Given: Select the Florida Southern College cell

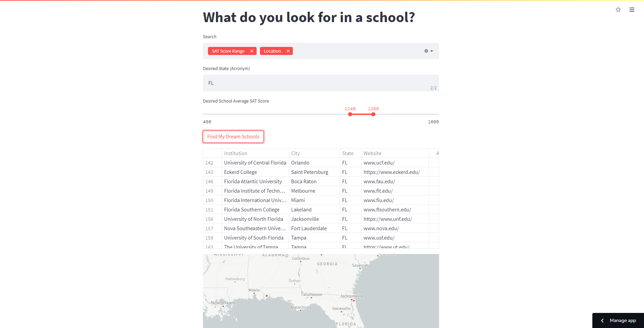Looking at the screenshot, I should (x=255, y=209).
